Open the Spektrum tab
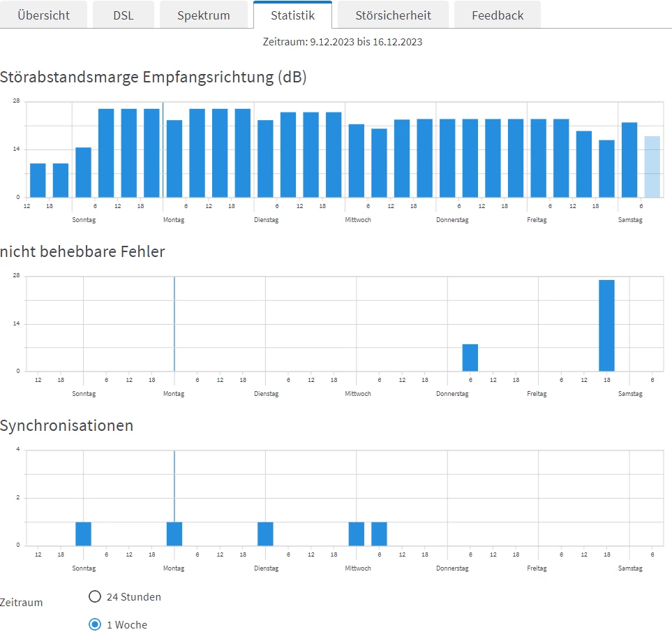The image size is (672, 632). [204, 15]
